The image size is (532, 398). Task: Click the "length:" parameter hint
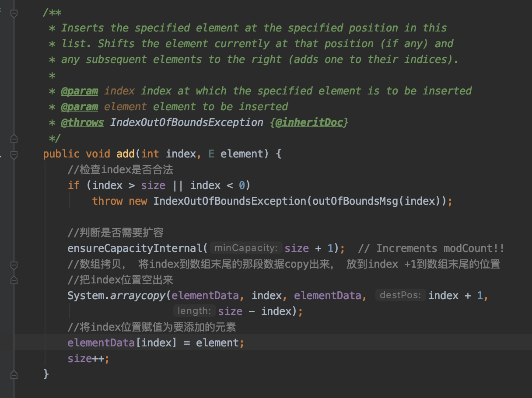coord(194,311)
